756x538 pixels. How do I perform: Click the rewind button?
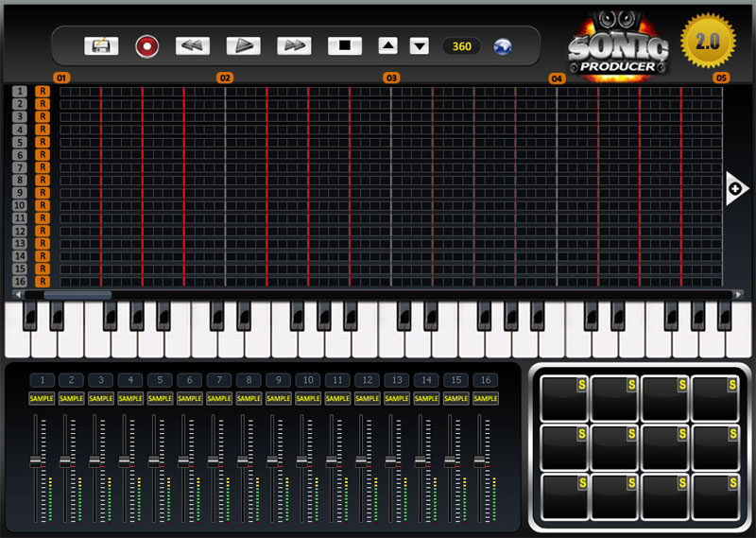click(x=193, y=45)
